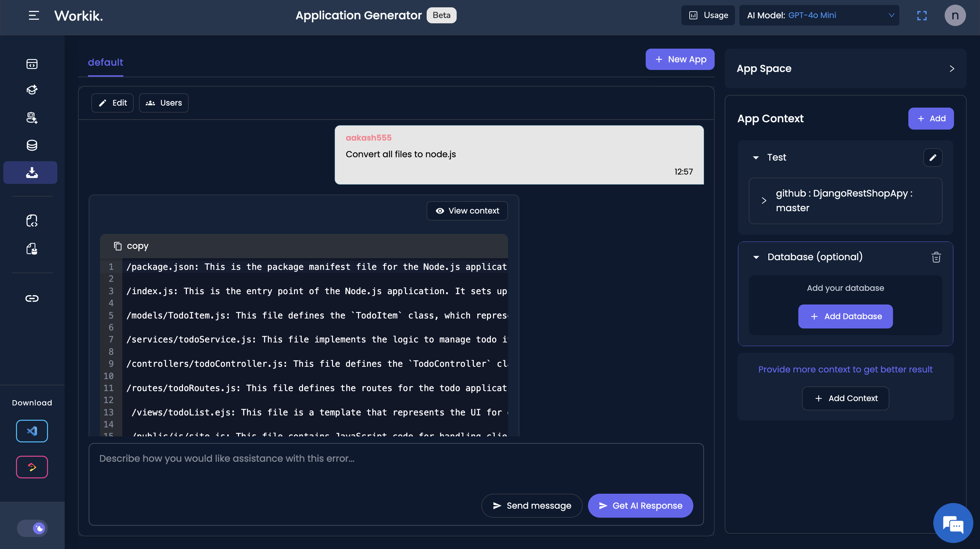Click Get AI Response button
Viewport: 980px width, 549px height.
[x=640, y=506]
